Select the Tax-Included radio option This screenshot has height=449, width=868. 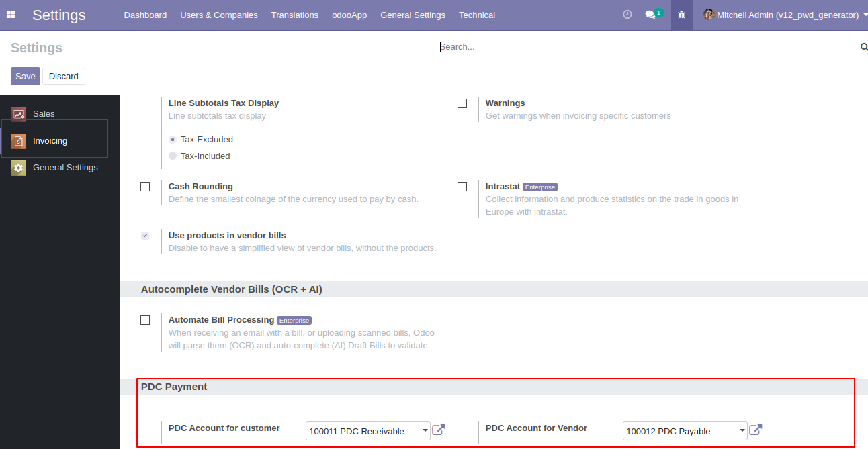173,156
